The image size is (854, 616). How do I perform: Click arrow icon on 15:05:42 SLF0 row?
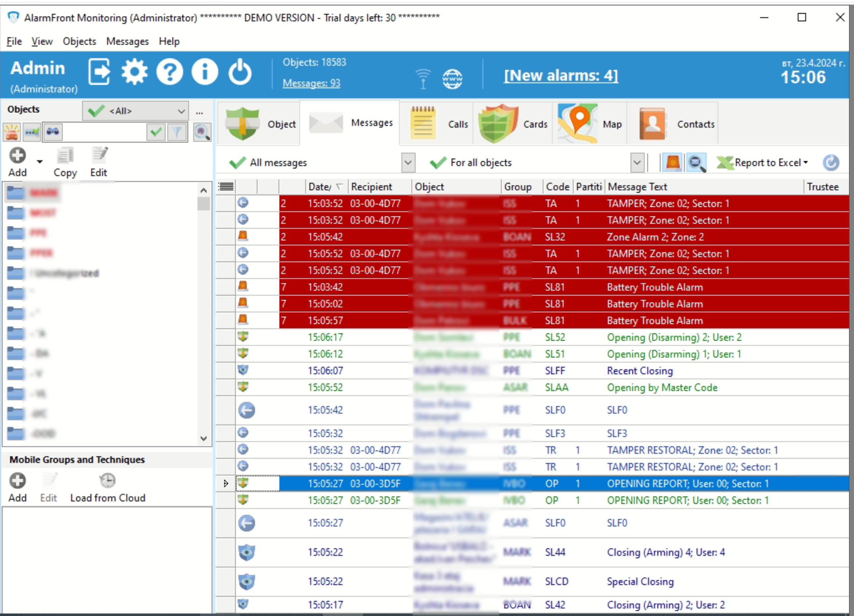coord(247,410)
